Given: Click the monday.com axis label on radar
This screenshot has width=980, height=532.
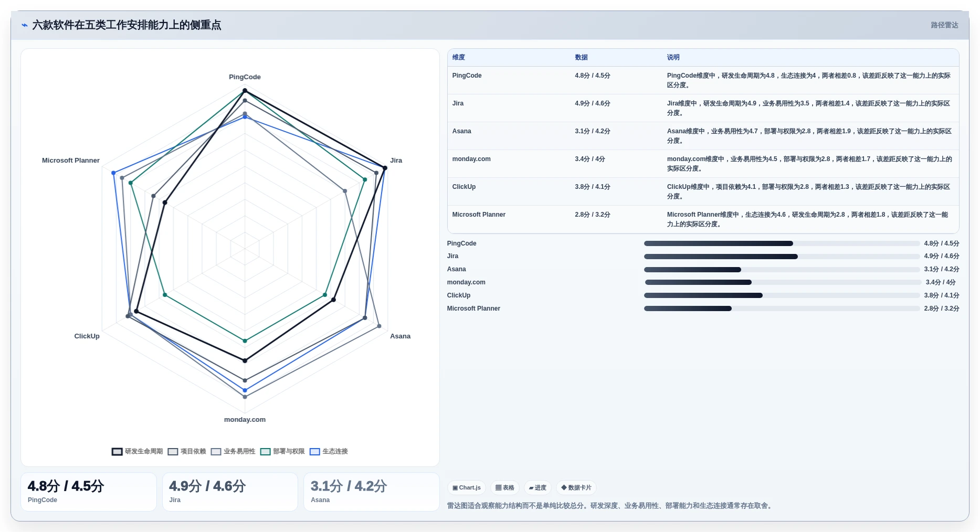Looking at the screenshot, I should click(245, 420).
